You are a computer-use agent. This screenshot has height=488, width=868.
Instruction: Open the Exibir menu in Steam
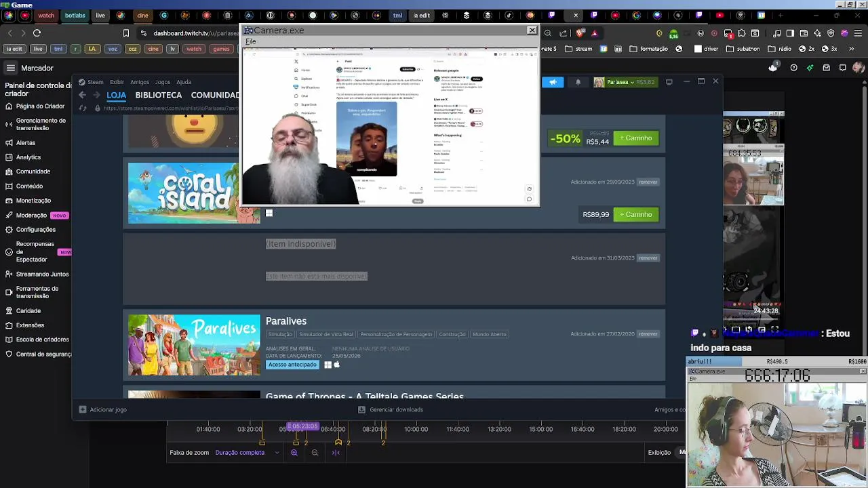coord(117,82)
